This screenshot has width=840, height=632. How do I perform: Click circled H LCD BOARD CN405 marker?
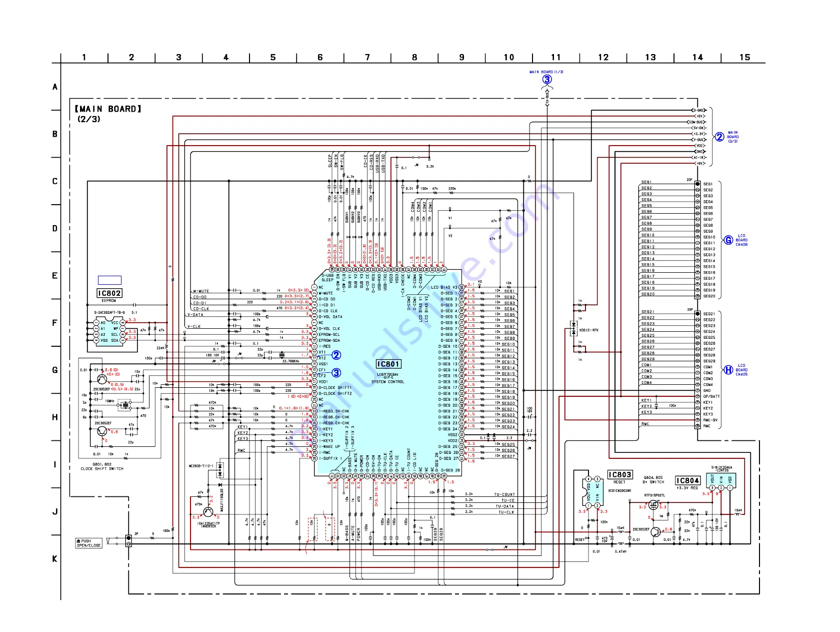728,370
